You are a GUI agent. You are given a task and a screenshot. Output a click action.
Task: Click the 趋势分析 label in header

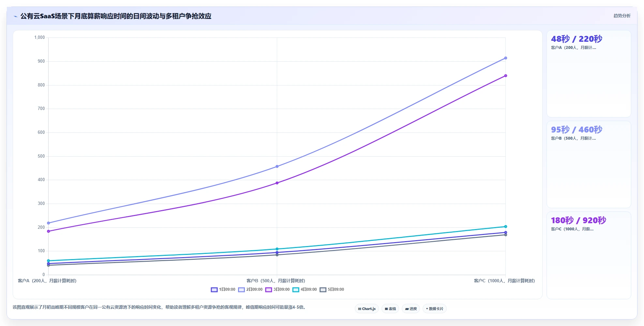pos(622,16)
